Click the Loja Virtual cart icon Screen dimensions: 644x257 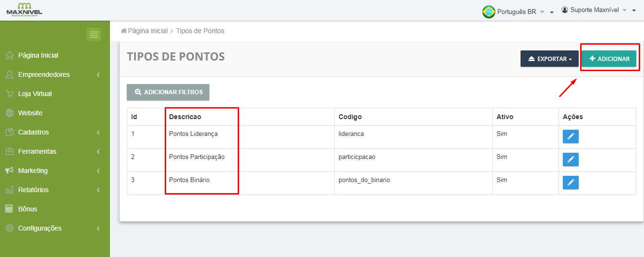[x=9, y=94]
